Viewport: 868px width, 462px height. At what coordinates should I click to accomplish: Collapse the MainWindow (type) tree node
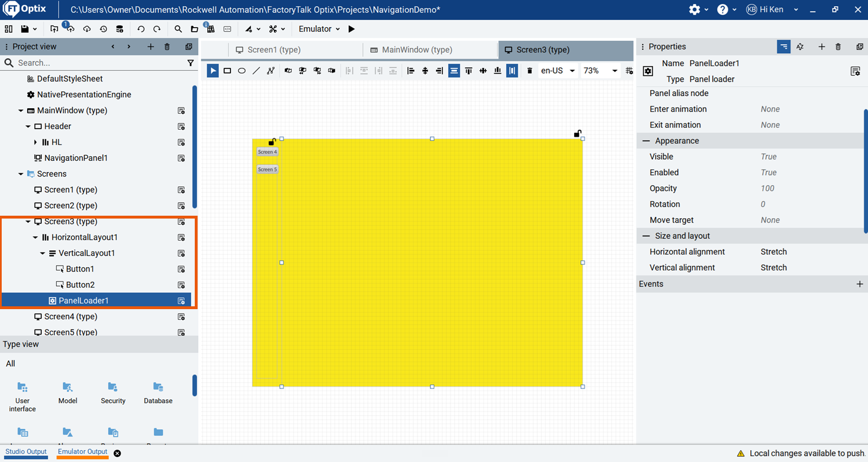click(x=21, y=110)
